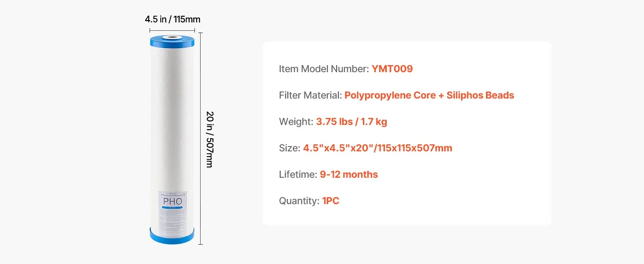Click the Item Model Number label
Viewport: 644px width, 264px height.
[x=324, y=69]
